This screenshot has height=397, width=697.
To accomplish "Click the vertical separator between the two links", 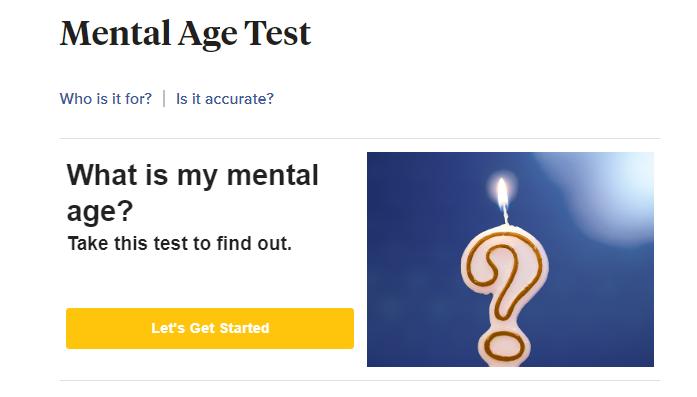I will (x=164, y=99).
